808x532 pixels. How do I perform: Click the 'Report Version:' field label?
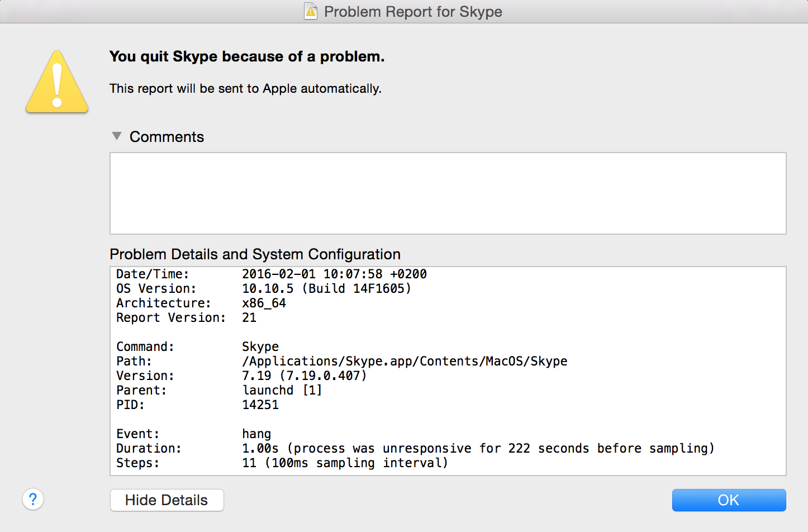tap(171, 317)
